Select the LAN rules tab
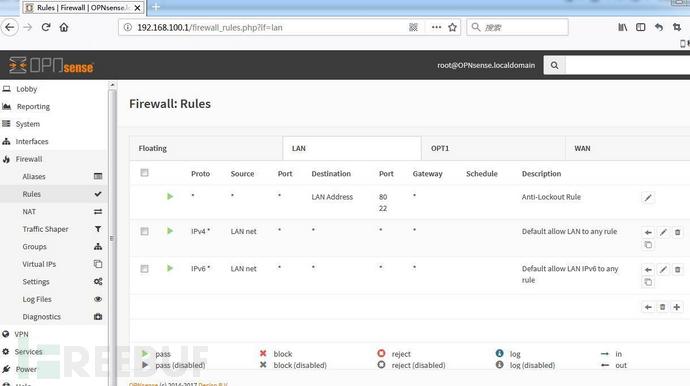This screenshot has width=690, height=386. 352,148
